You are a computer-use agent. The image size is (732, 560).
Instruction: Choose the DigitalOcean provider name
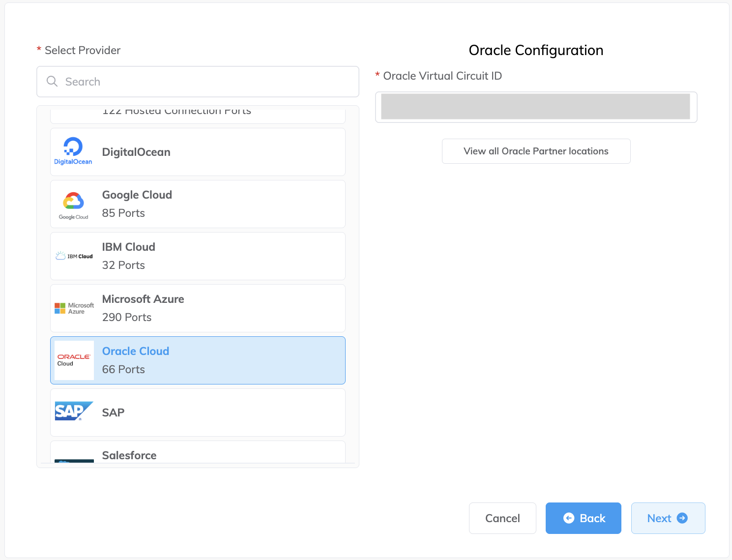pyautogui.click(x=136, y=152)
